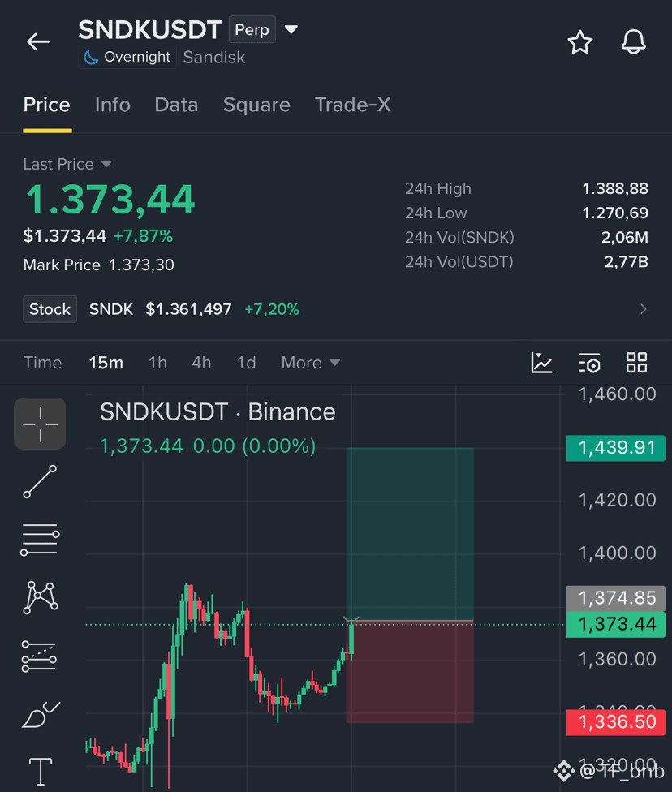
Task: Select the 1d chart interval
Action: tap(246, 363)
